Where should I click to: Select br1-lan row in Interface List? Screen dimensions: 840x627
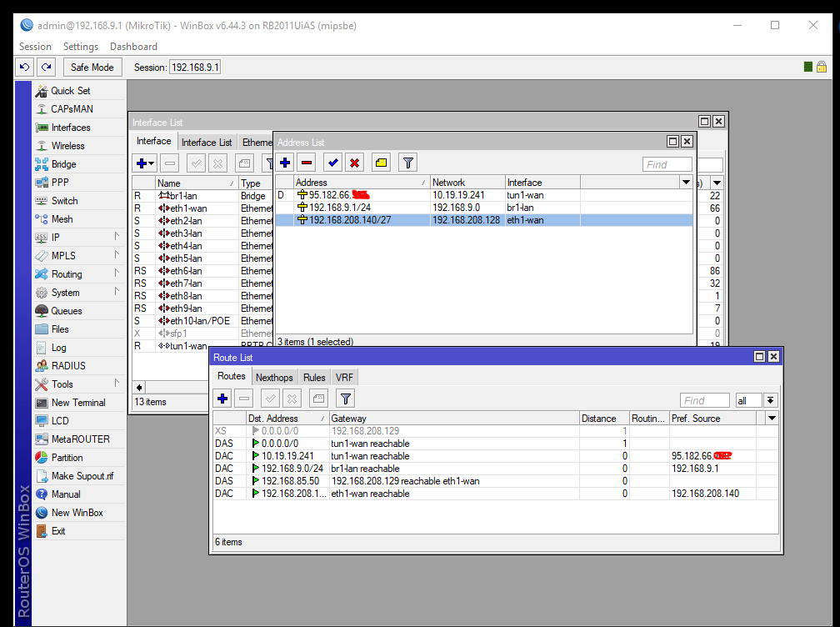pyautogui.click(x=202, y=196)
